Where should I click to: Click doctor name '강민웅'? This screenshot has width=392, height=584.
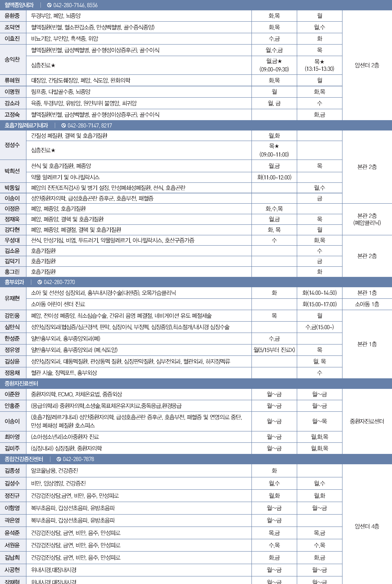pyautogui.click(x=12, y=316)
